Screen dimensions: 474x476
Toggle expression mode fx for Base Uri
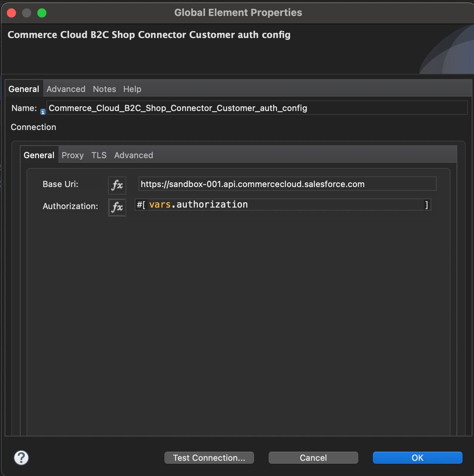(117, 185)
